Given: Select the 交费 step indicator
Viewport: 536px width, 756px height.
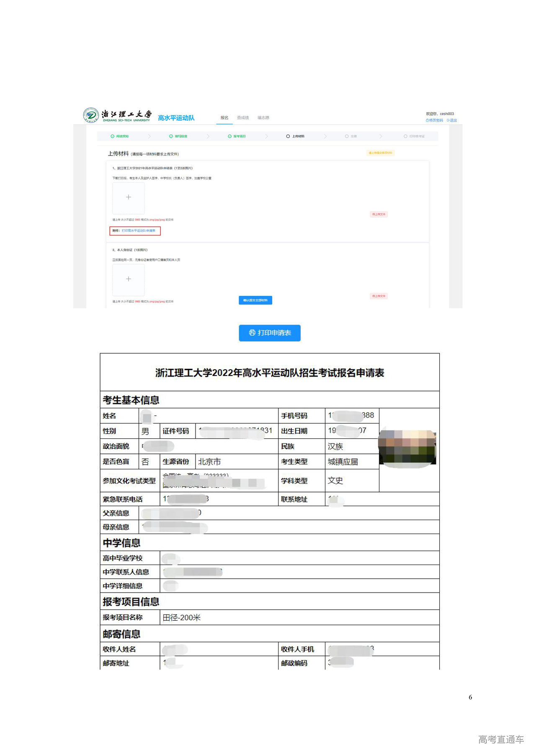Looking at the screenshot, I should pyautogui.click(x=351, y=136).
